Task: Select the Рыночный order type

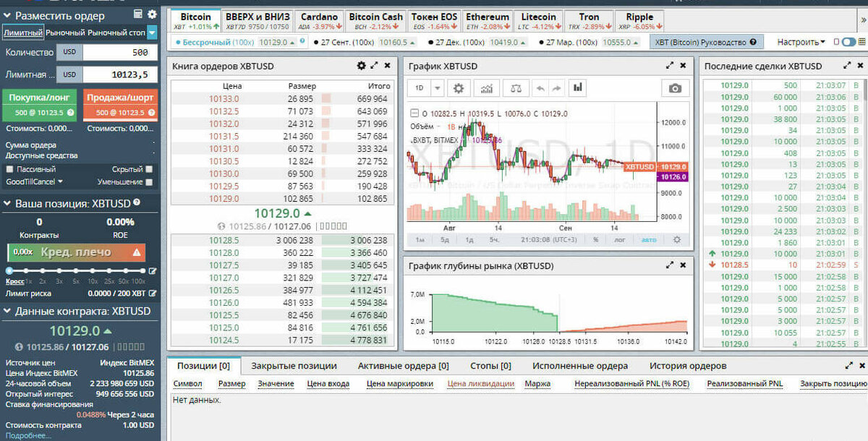Action: (x=64, y=33)
